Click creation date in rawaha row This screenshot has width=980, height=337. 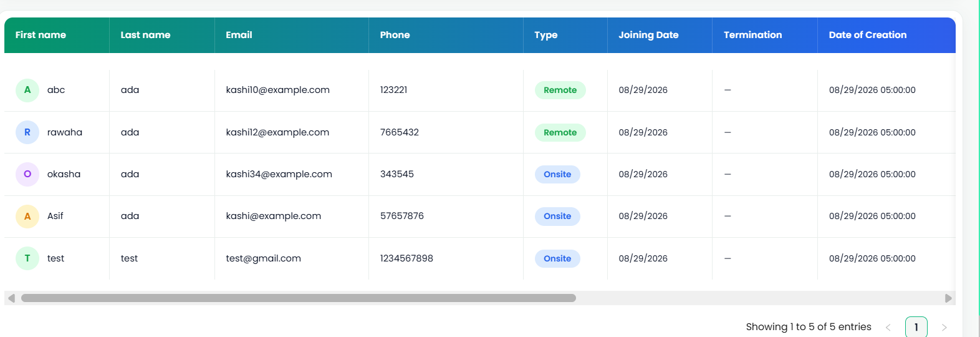pos(872,132)
